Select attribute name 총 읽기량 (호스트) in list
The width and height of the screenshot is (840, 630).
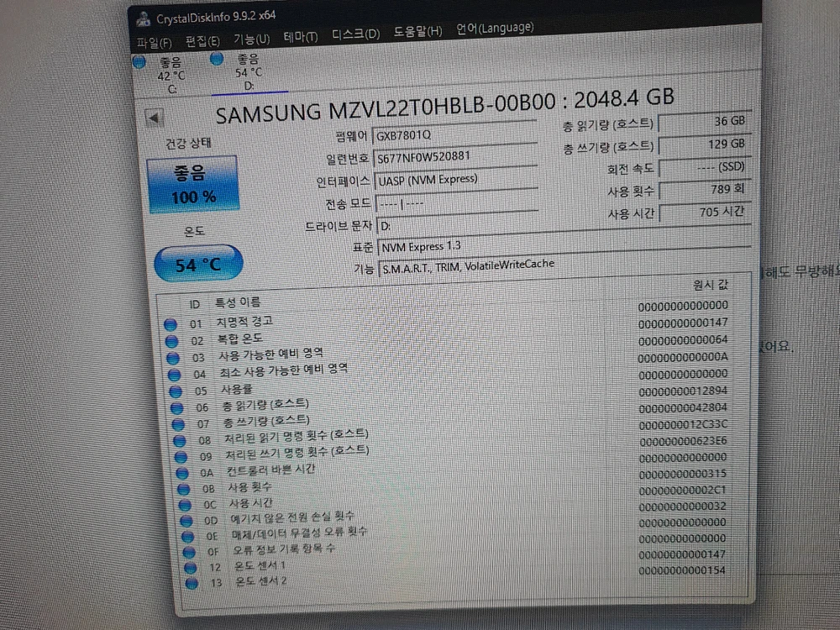coord(265,405)
